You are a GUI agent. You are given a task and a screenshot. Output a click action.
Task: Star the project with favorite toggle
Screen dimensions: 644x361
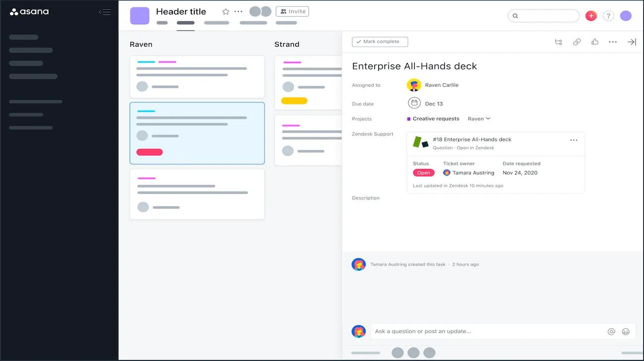225,11
